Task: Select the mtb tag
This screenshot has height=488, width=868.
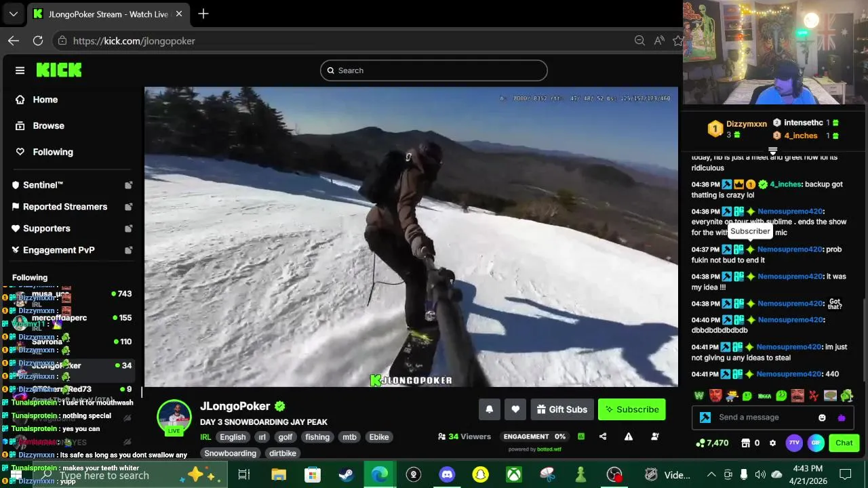Action: point(349,437)
